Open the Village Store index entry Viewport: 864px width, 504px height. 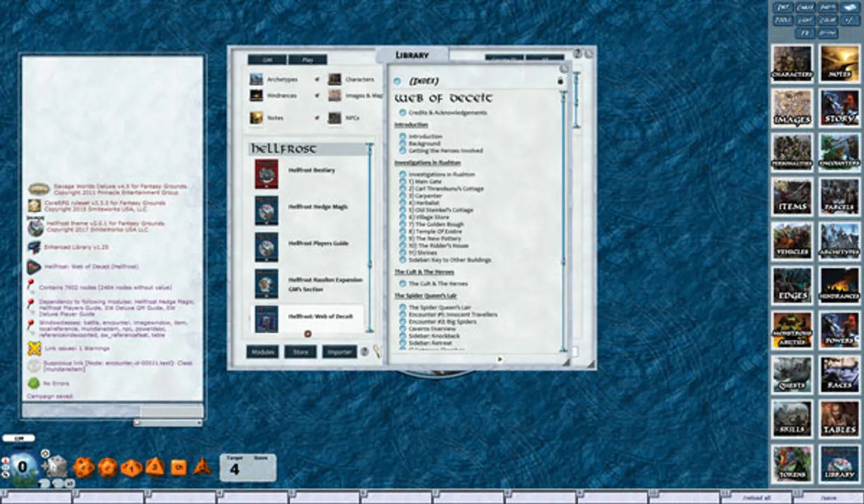point(430,218)
